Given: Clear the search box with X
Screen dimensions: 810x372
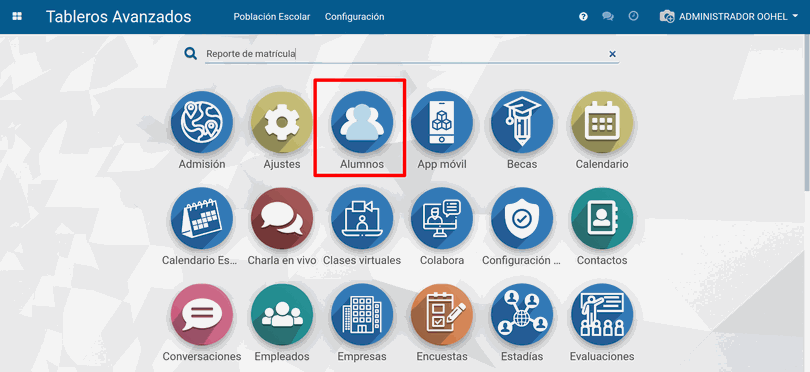Looking at the screenshot, I should pyautogui.click(x=612, y=54).
